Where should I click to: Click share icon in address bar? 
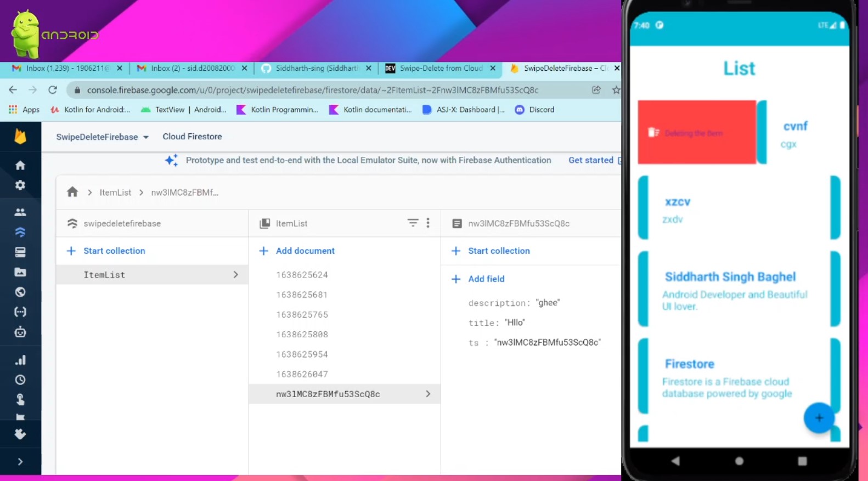point(596,90)
